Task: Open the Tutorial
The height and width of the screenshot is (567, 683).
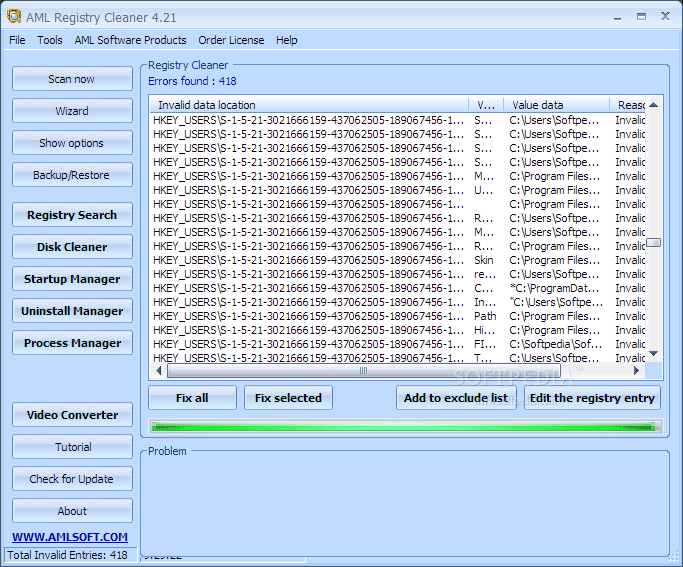Action: click(x=72, y=447)
